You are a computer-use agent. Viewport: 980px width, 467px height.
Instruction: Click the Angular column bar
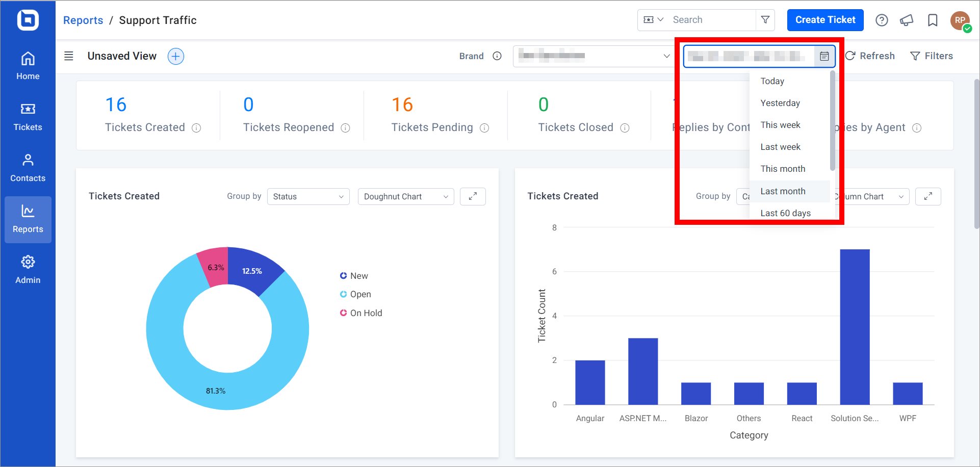tap(590, 382)
